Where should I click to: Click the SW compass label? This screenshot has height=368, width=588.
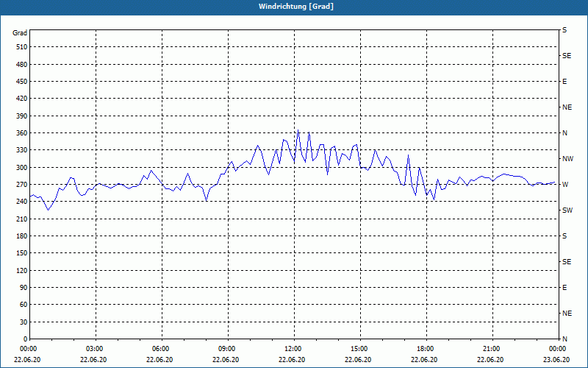pyautogui.click(x=567, y=210)
